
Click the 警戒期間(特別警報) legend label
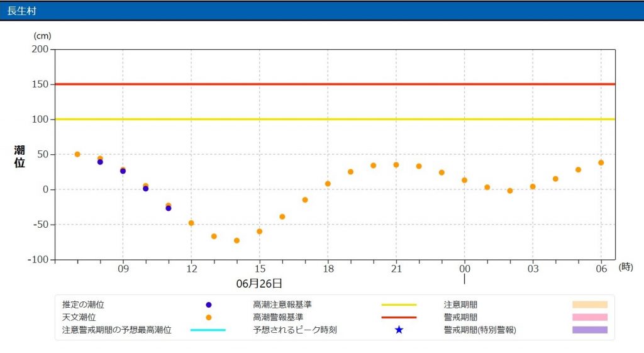[480, 330]
